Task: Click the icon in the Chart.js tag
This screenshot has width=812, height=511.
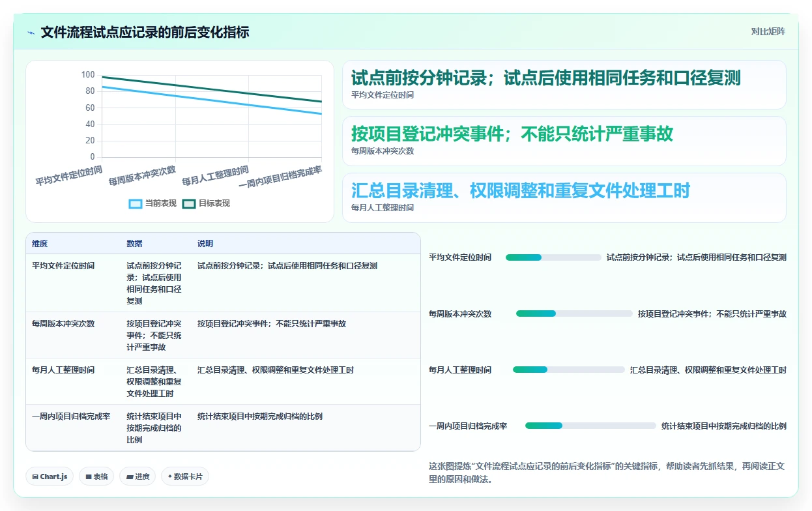Action: 35,476
